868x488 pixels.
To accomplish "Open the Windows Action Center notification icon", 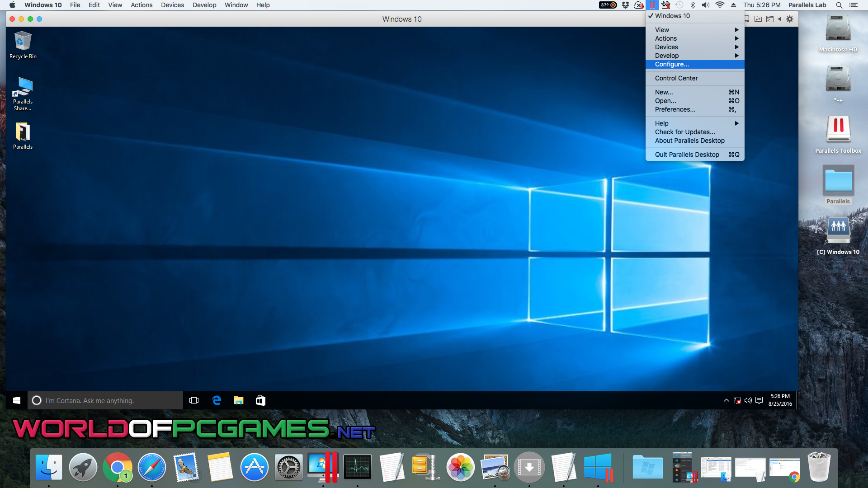I will tap(759, 400).
